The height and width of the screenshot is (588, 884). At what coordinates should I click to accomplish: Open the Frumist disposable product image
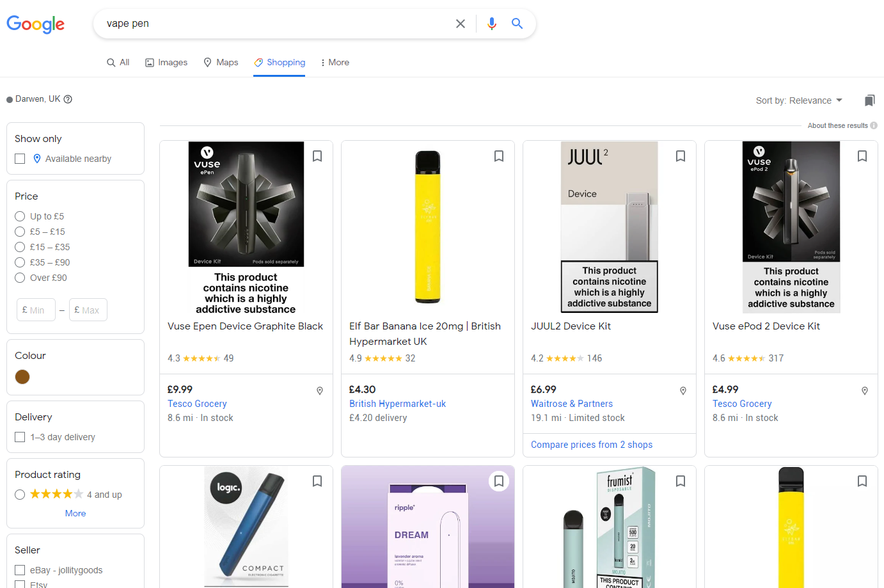610,527
